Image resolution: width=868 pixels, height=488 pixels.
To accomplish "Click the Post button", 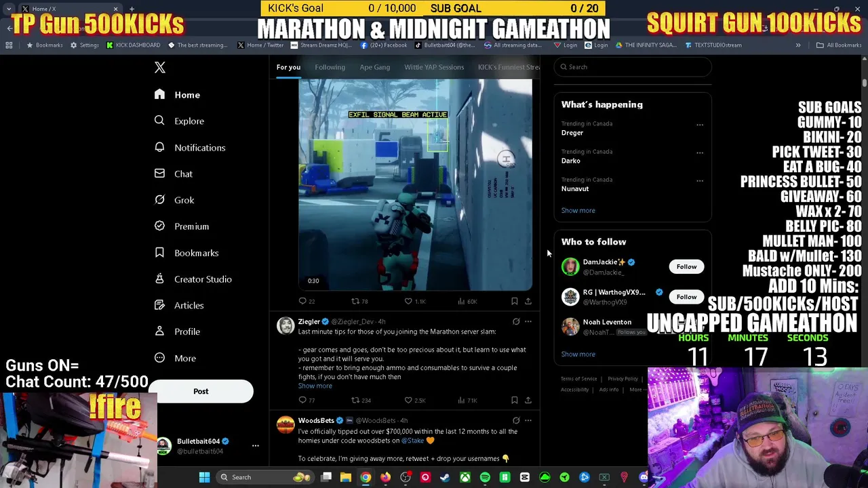I will (201, 391).
